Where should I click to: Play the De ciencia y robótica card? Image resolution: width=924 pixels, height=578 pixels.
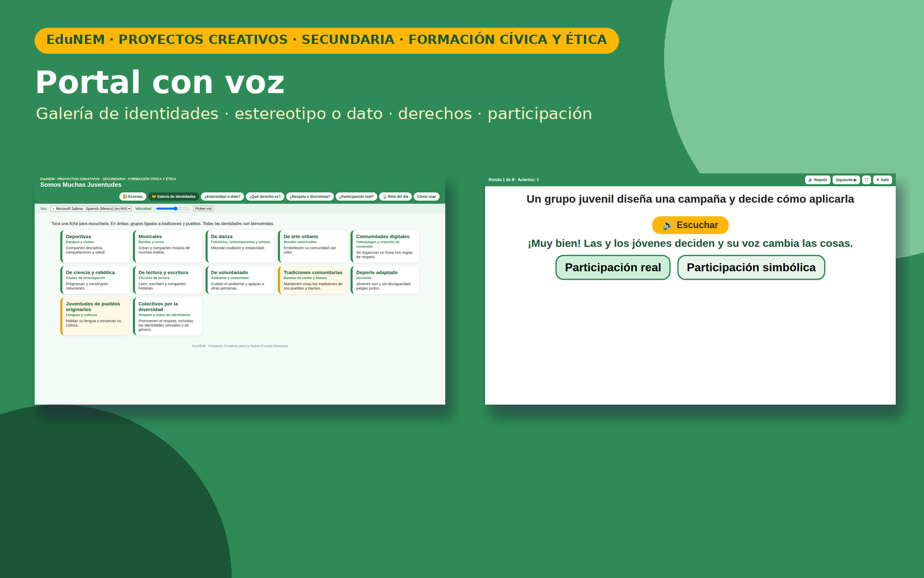pos(95,280)
